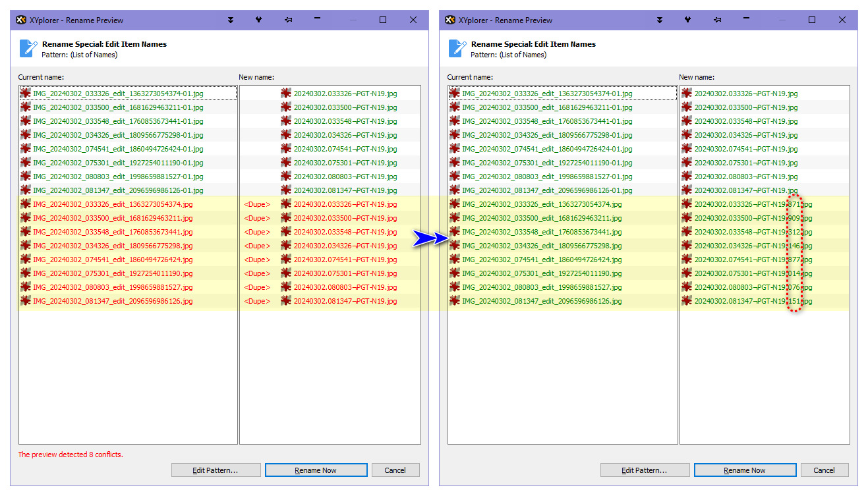The image size is (868, 496).
Task: Cancel the left rename preview dialog
Action: coord(395,470)
